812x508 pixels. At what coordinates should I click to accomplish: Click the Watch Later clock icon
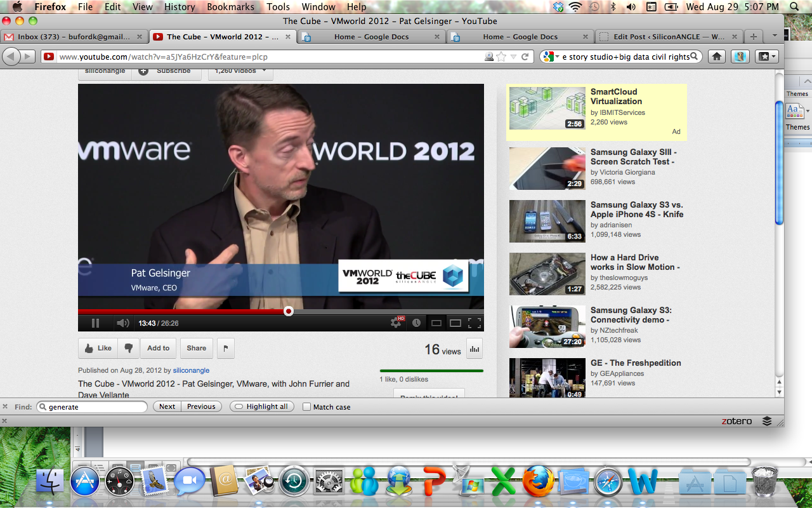416,323
